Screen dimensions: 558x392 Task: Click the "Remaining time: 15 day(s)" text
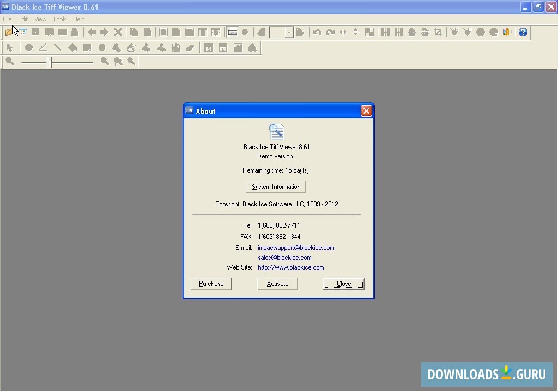[x=276, y=170]
